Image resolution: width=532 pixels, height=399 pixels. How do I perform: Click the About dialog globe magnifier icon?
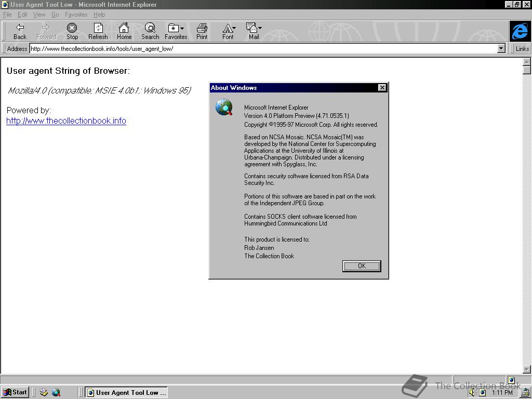(x=224, y=107)
